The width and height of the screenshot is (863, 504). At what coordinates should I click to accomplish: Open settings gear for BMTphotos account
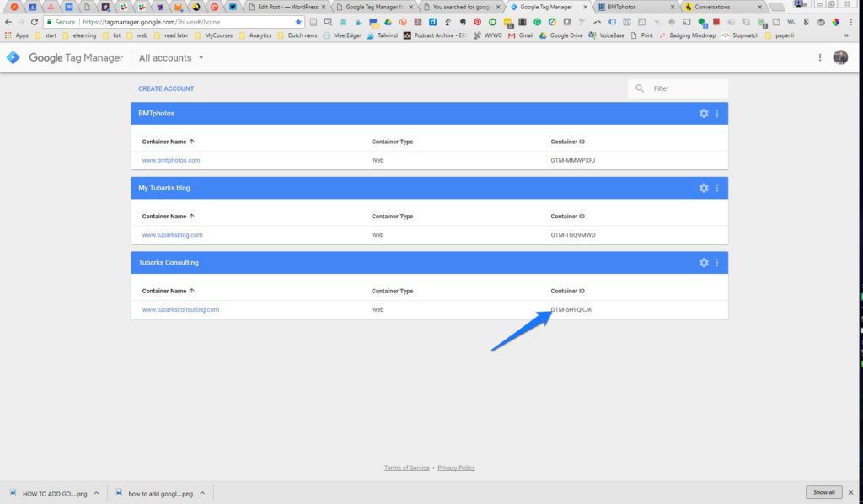(x=704, y=114)
